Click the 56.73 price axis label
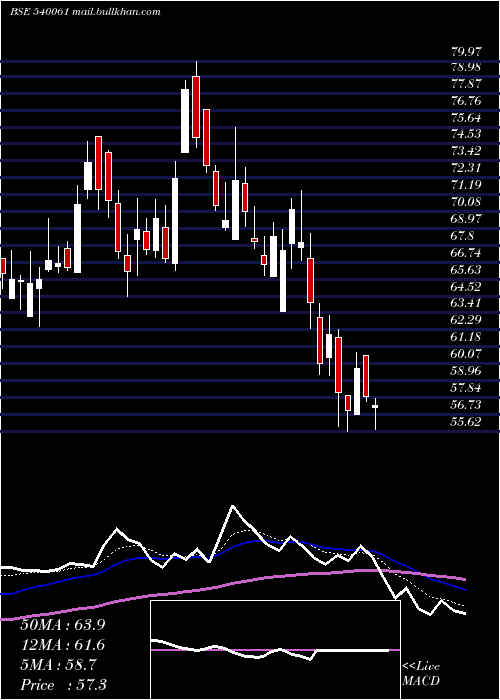 pyautogui.click(x=467, y=404)
